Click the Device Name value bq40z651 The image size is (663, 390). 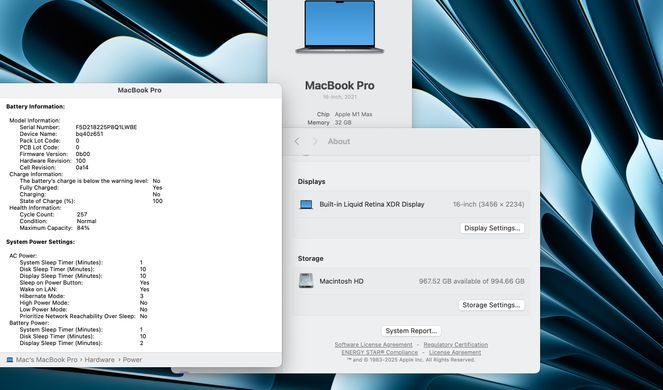89,134
